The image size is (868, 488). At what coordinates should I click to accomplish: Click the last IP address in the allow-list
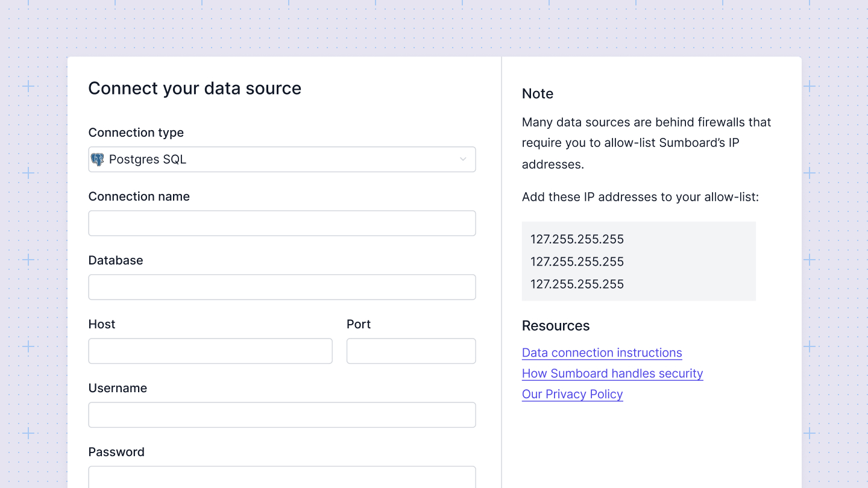coord(577,284)
